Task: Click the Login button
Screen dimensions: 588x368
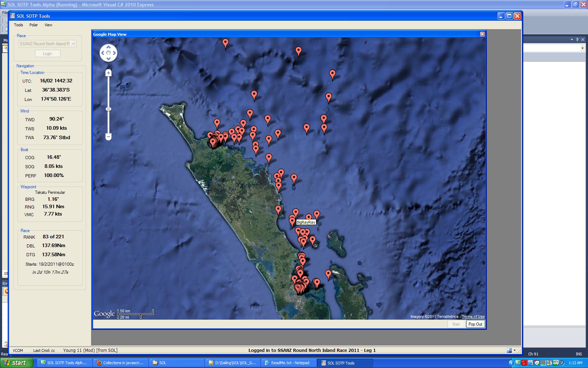Action: pyautogui.click(x=48, y=54)
